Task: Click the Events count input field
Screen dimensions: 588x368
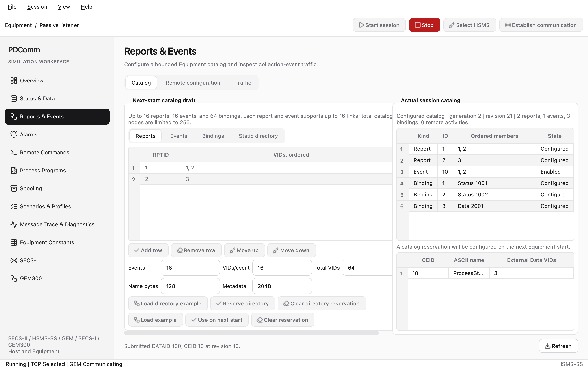Action: (x=190, y=268)
